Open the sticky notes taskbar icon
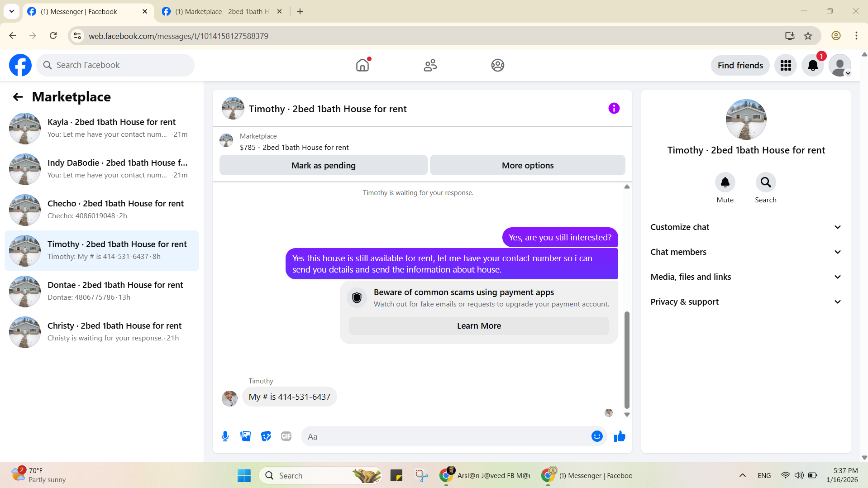Viewport: 868px width, 488px height. pos(396,475)
